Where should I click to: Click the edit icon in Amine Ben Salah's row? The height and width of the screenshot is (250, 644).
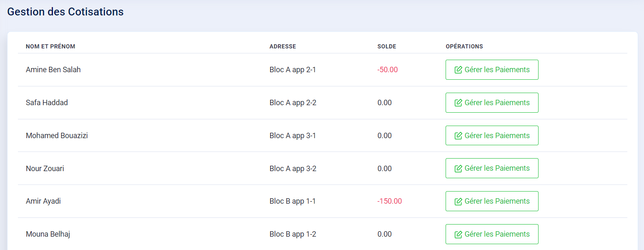(x=458, y=70)
